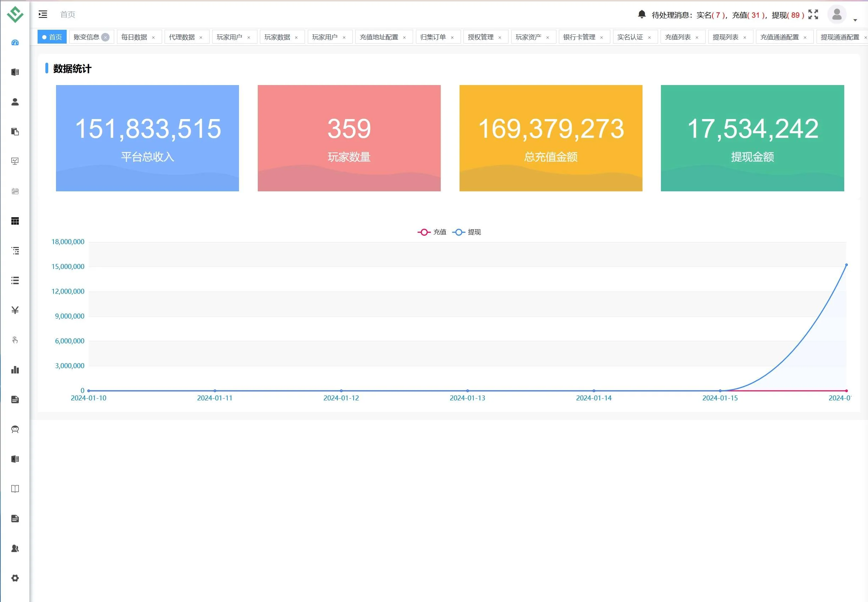Viewport: 868px width, 602px height.
Task: Collapse sidebar with hamburger menu icon
Action: coord(43,14)
